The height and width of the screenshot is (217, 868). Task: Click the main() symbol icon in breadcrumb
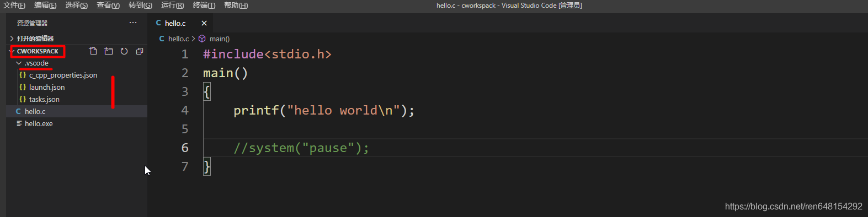(x=202, y=39)
